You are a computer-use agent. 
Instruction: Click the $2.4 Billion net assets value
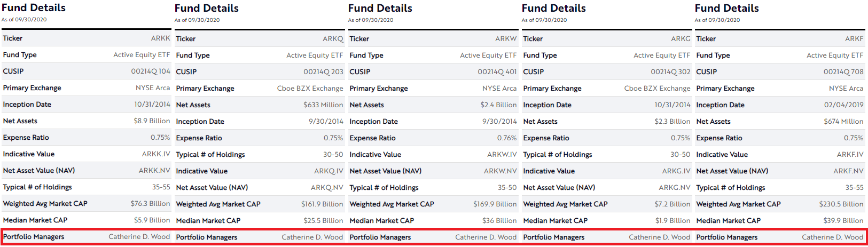pyautogui.click(x=498, y=105)
